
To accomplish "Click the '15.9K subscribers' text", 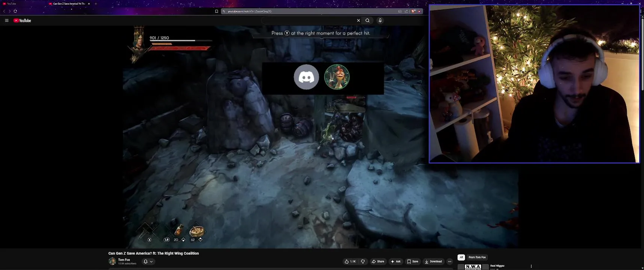I will coord(127,264).
